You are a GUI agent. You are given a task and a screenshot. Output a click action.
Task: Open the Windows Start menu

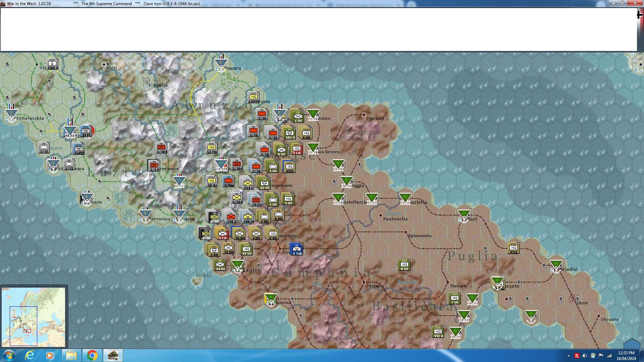(x=9, y=355)
